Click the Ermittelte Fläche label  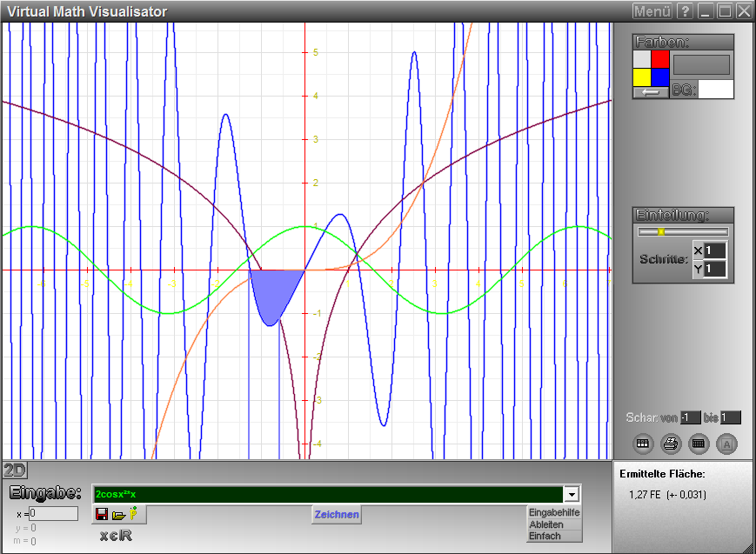[x=662, y=474]
